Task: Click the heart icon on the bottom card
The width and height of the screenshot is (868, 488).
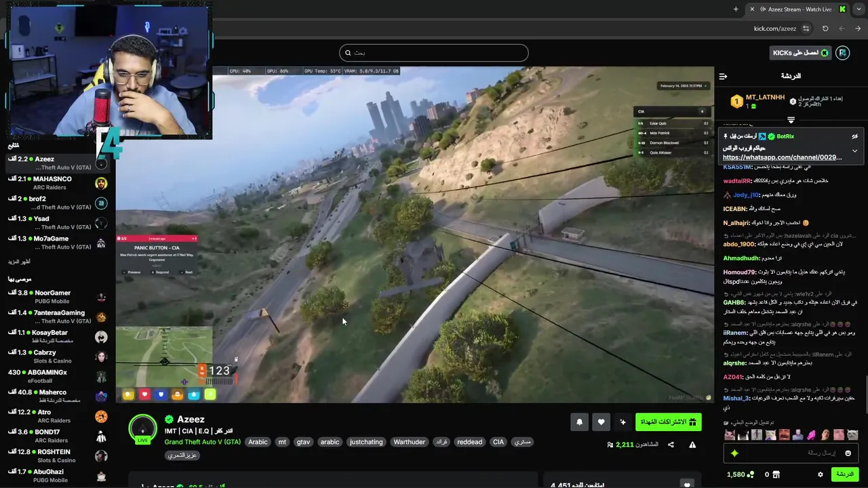Action: coord(687,484)
